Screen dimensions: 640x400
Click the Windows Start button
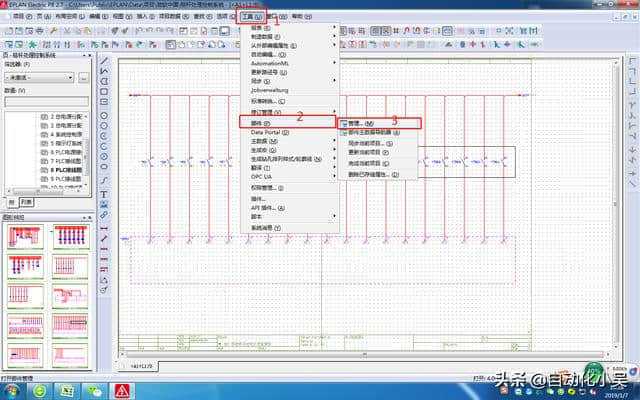[14, 391]
